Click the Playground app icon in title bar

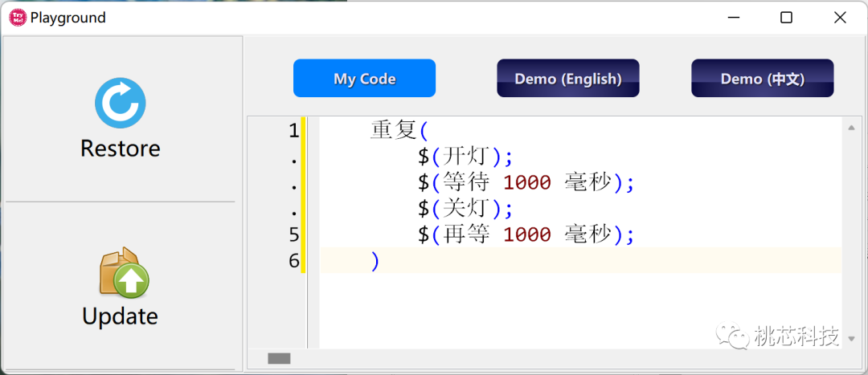coord(17,18)
